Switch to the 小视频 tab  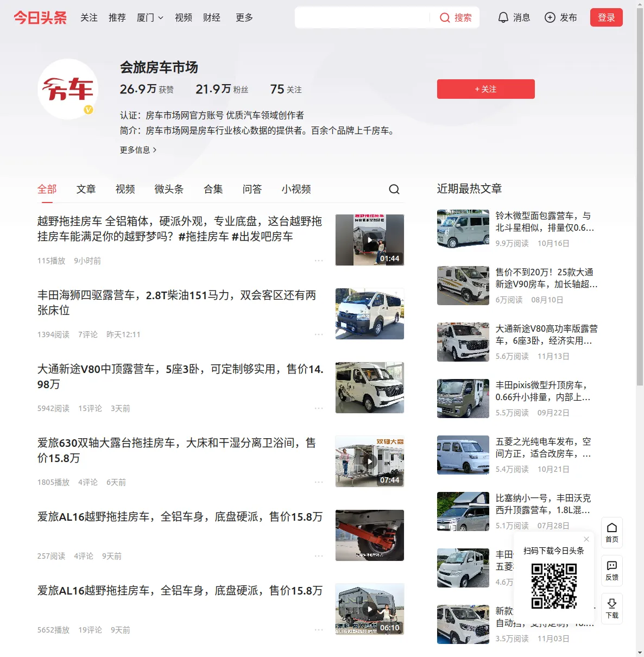296,189
